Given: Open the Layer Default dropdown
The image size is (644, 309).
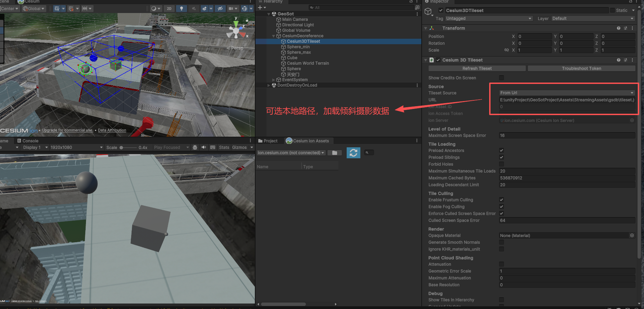Looking at the screenshot, I should [593, 18].
